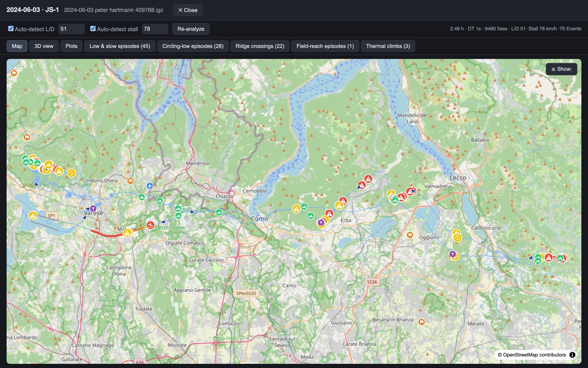Image resolution: width=588 pixels, height=368 pixels.
Task: Open the Plots tab
Action: [71, 46]
